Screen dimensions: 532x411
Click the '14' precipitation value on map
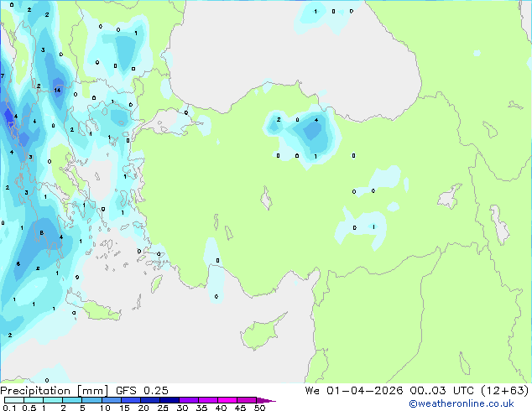(x=57, y=91)
